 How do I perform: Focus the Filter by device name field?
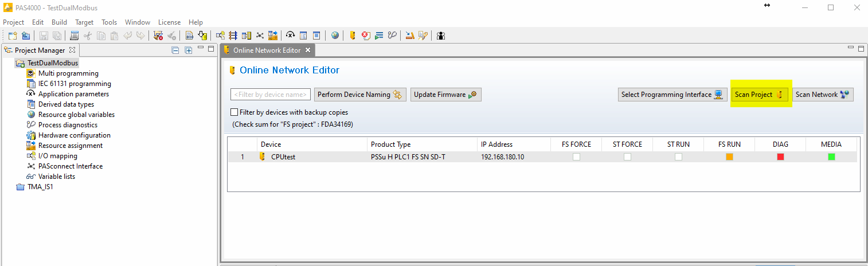(271, 95)
